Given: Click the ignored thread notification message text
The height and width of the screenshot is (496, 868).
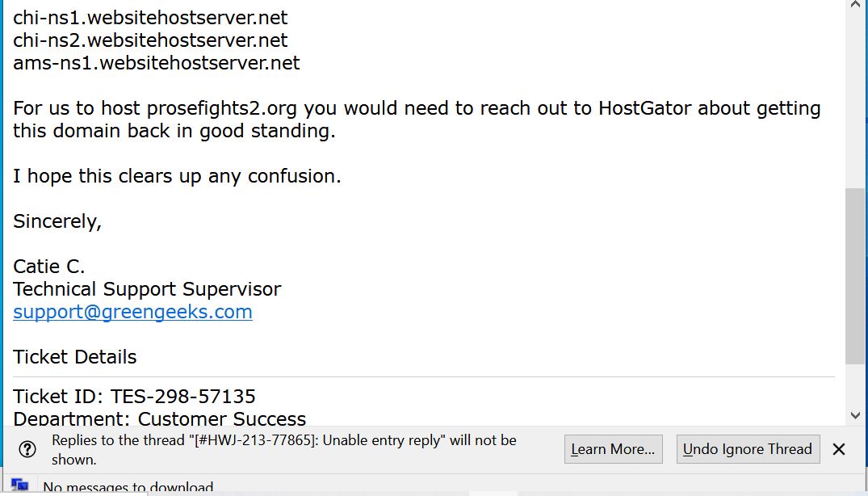Looking at the screenshot, I should click(284, 449).
